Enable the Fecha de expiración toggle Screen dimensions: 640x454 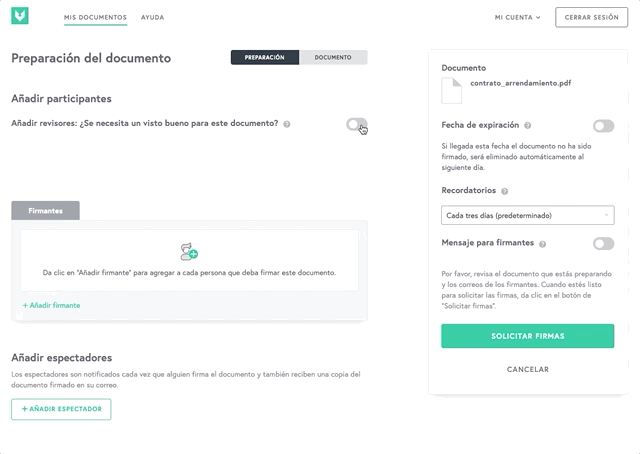pos(603,126)
